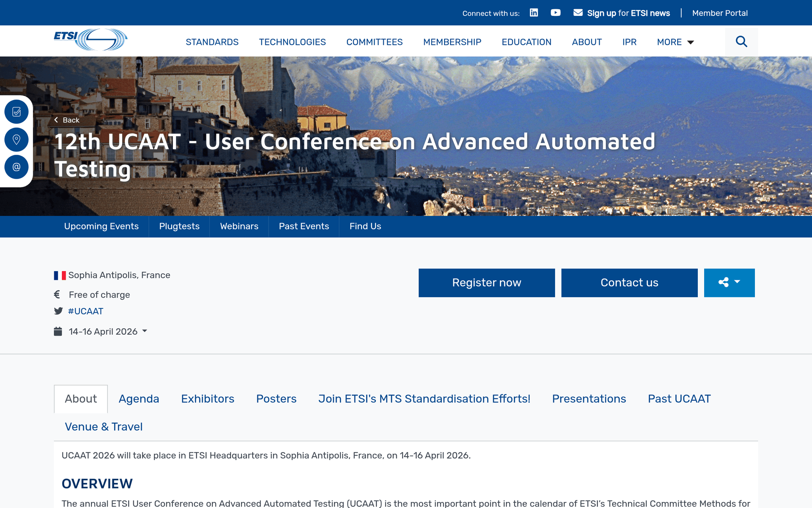Open the Find Us page
812x508 pixels.
pyautogui.click(x=365, y=226)
